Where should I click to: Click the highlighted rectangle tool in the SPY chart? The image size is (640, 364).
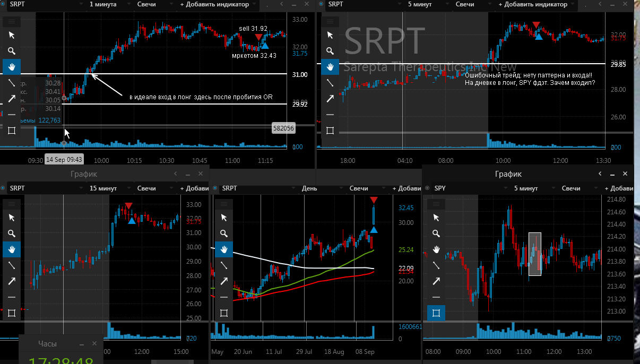[436, 313]
